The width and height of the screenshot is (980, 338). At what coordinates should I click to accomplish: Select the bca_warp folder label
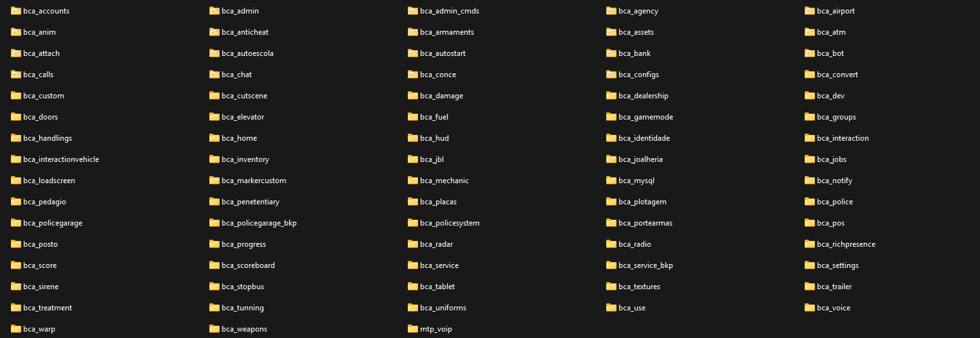[x=39, y=329]
